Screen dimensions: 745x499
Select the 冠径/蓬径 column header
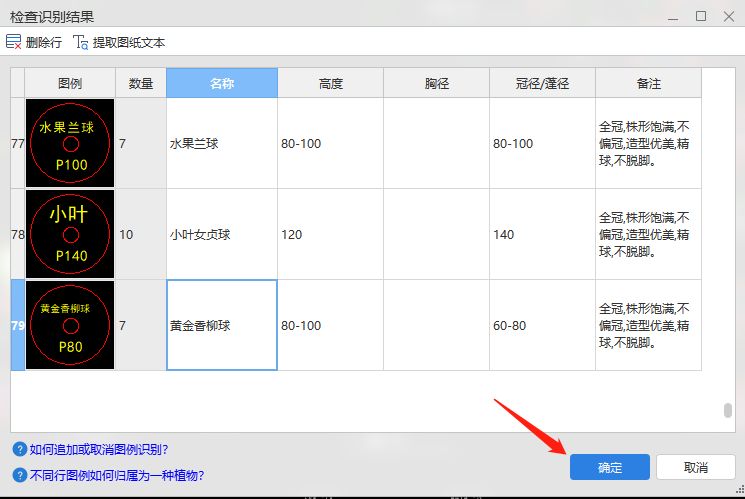pos(543,83)
